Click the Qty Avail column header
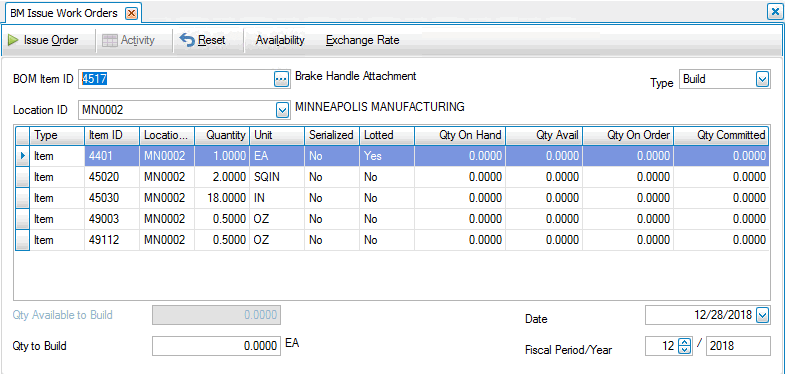This screenshot has width=785, height=374. click(x=544, y=135)
